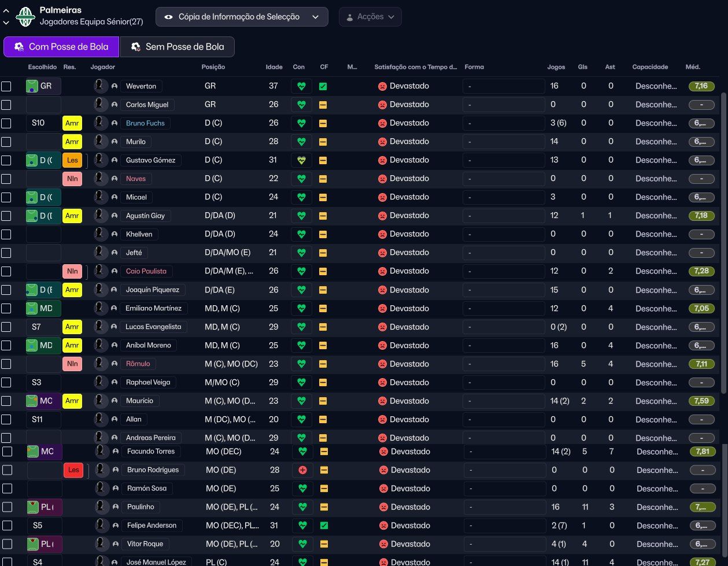Click Bruno Rodrigues' red injury cross icon
The image size is (728, 566).
(302, 470)
